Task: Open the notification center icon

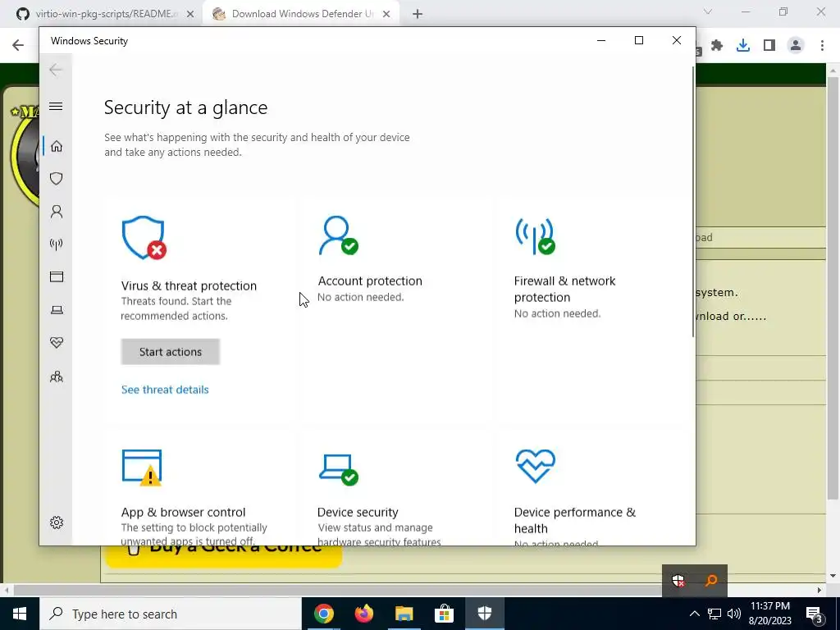Action: click(815, 614)
